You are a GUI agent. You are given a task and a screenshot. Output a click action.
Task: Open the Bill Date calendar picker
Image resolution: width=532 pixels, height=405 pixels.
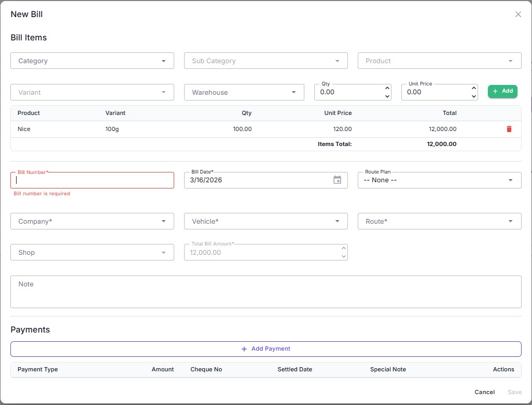tap(338, 180)
